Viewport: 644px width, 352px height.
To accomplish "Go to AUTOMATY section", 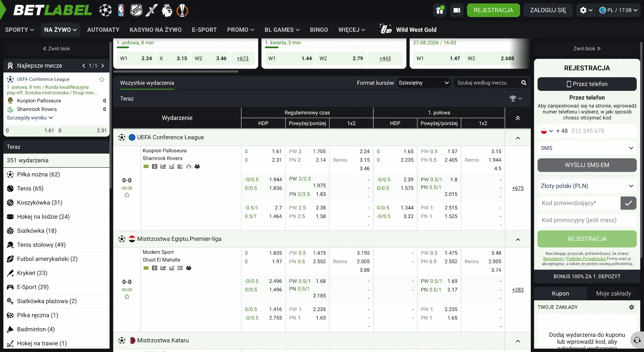I will pos(103,30).
